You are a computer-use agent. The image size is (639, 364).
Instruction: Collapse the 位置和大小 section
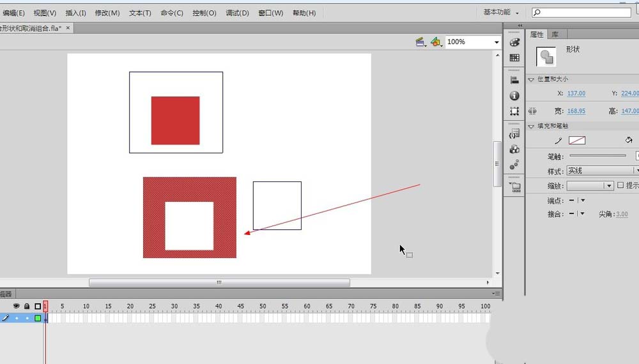(x=531, y=79)
